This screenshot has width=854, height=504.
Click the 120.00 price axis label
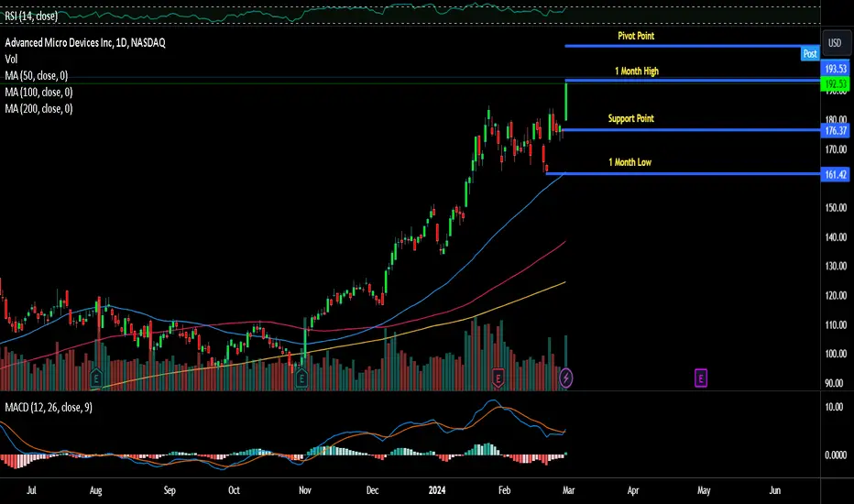pos(836,295)
